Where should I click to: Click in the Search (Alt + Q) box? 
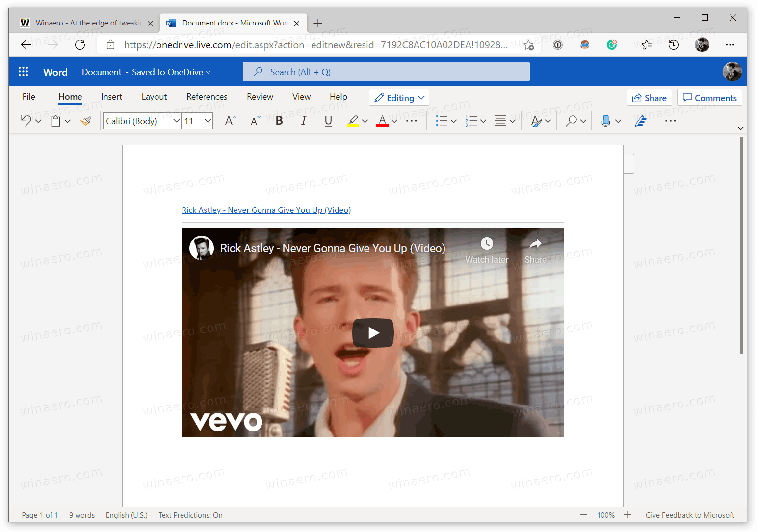[x=386, y=72]
